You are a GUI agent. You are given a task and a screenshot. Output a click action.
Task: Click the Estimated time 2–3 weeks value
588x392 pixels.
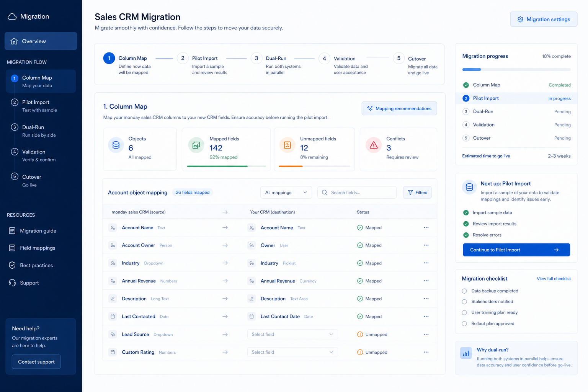coord(559,156)
